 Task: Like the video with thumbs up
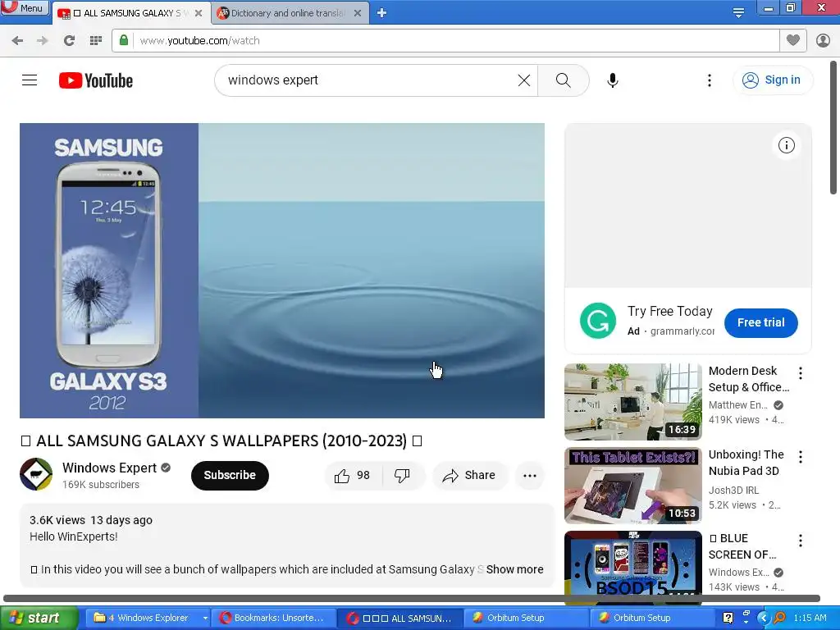[353, 475]
